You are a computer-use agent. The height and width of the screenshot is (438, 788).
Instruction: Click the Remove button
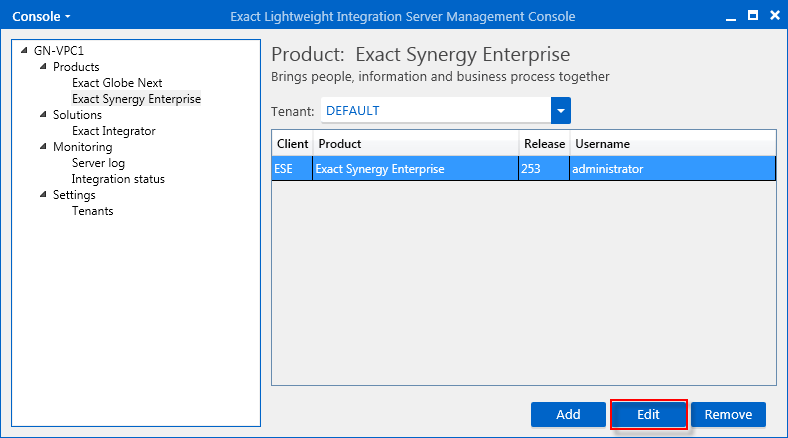(728, 414)
